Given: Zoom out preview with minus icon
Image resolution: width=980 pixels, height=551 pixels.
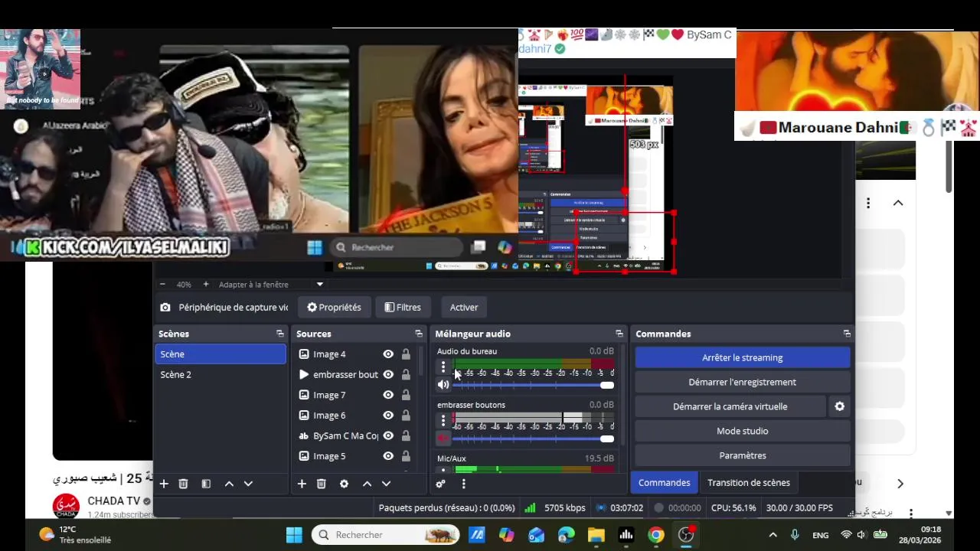Looking at the screenshot, I should coord(162,284).
